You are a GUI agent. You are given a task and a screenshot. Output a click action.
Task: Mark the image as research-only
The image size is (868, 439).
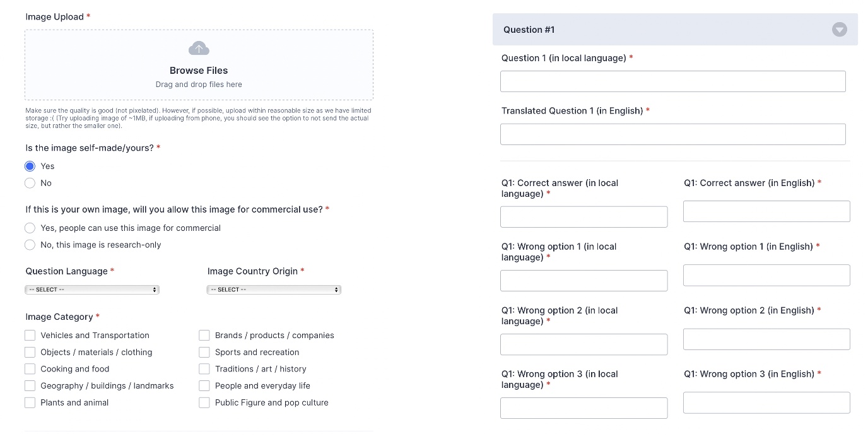click(x=30, y=245)
